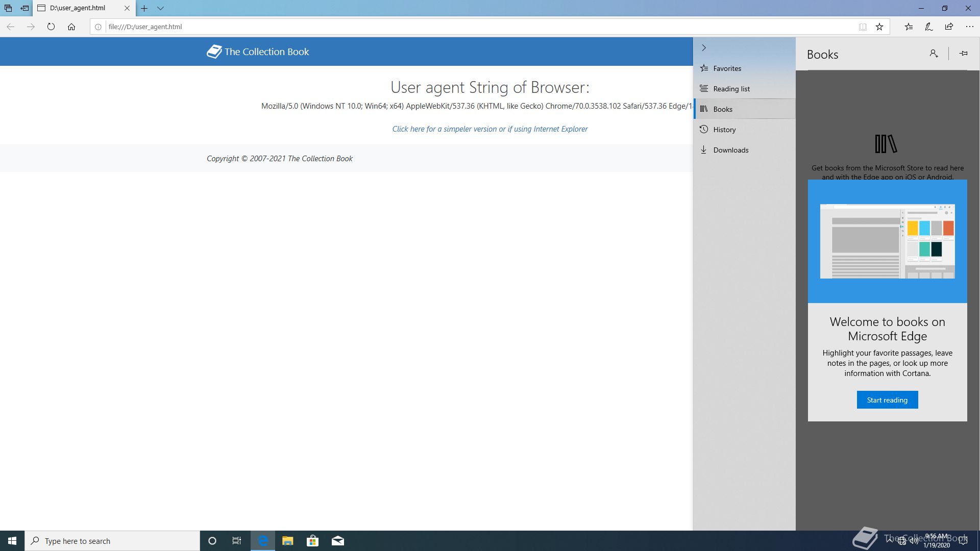Click the set these tabs aside icon

(x=24, y=8)
